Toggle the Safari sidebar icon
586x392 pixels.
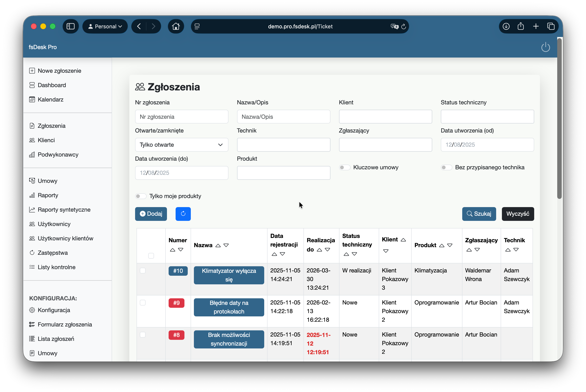tap(71, 26)
